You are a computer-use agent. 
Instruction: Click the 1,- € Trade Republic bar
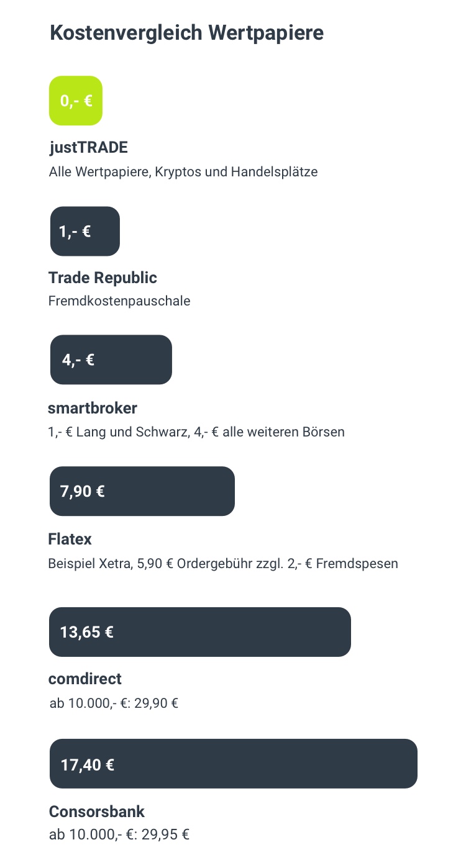[x=85, y=232]
